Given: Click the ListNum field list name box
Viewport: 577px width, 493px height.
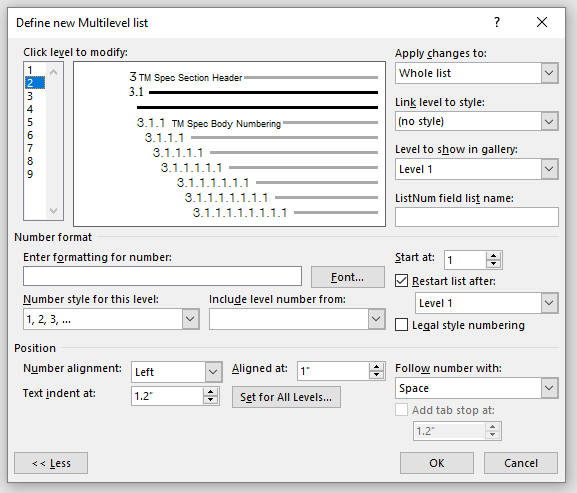Looking at the screenshot, I should [477, 217].
